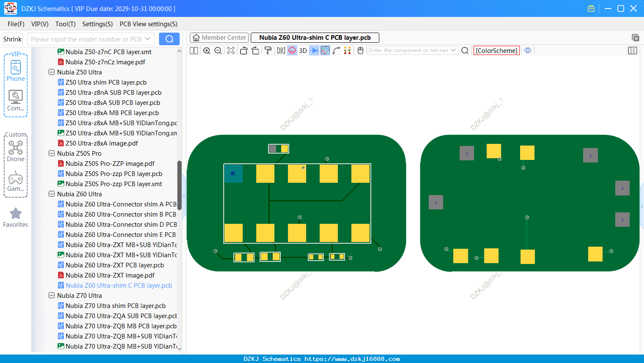Image resolution: width=644 pixels, height=363 pixels.
Task: Select the curved trace path tool
Action: coord(337,50)
